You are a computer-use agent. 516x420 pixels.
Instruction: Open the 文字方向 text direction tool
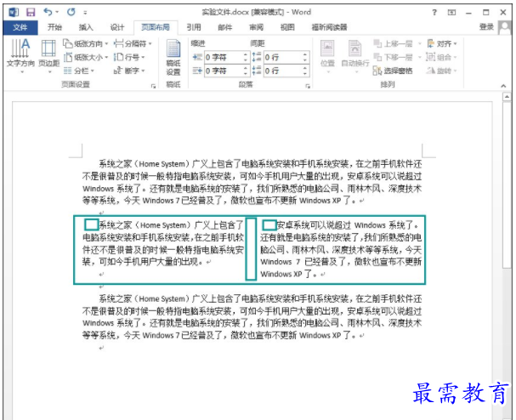[20, 56]
